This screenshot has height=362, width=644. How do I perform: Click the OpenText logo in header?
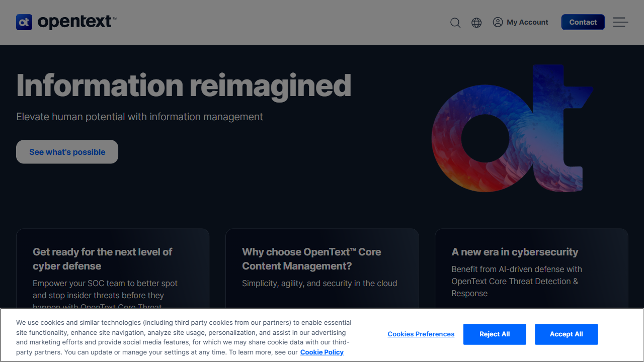(66, 22)
